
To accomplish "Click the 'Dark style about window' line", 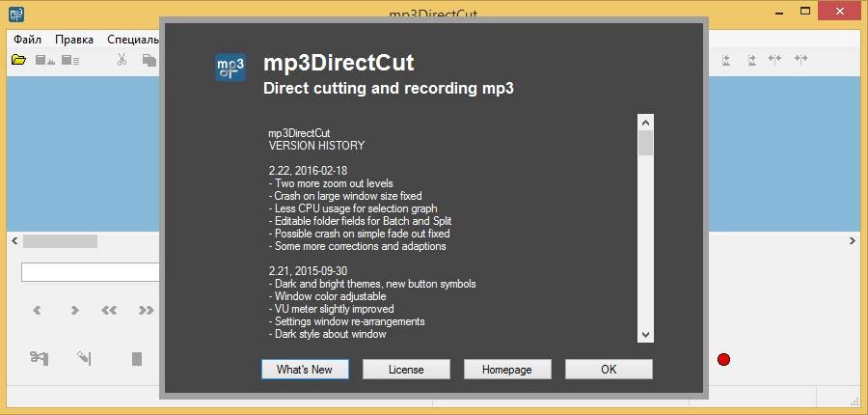I will click(328, 334).
